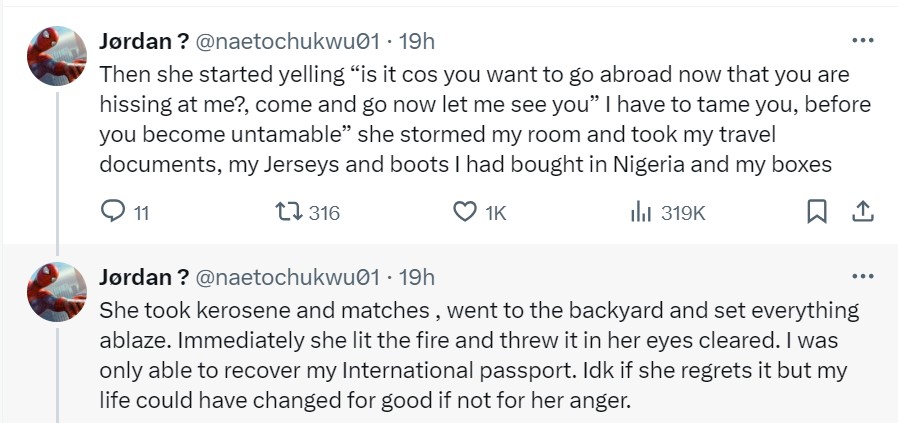The width and height of the screenshot is (898, 423).
Task: Click @naetochukwu01 handle on the yelling tweet
Action: click(x=287, y=41)
